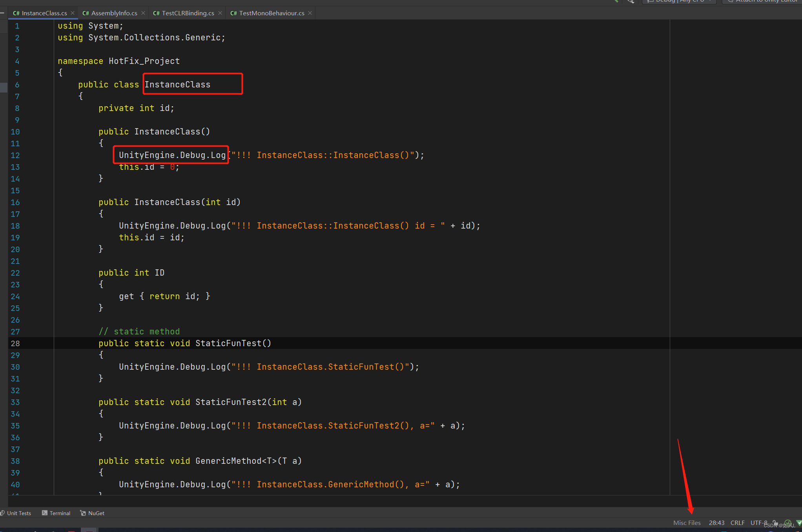802x532 pixels.
Task: Click the C# file icon on InstanceClass.cs tab
Action: 16,13
